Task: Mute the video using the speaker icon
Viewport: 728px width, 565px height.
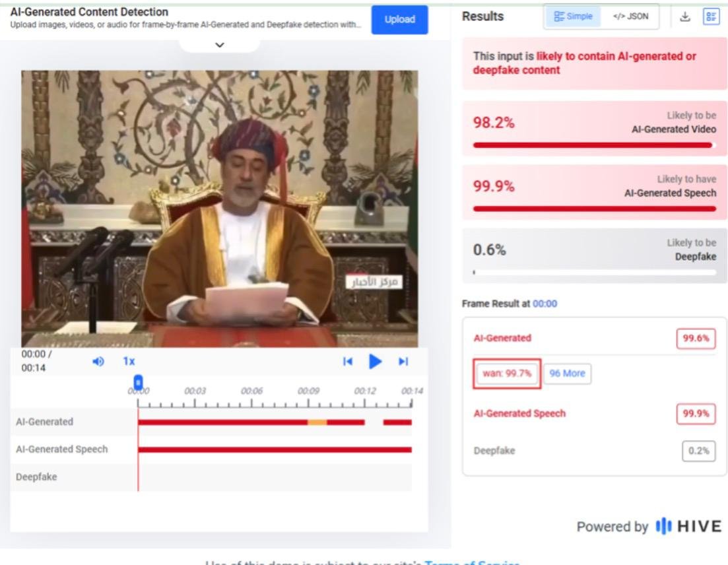Action: pyautogui.click(x=98, y=361)
